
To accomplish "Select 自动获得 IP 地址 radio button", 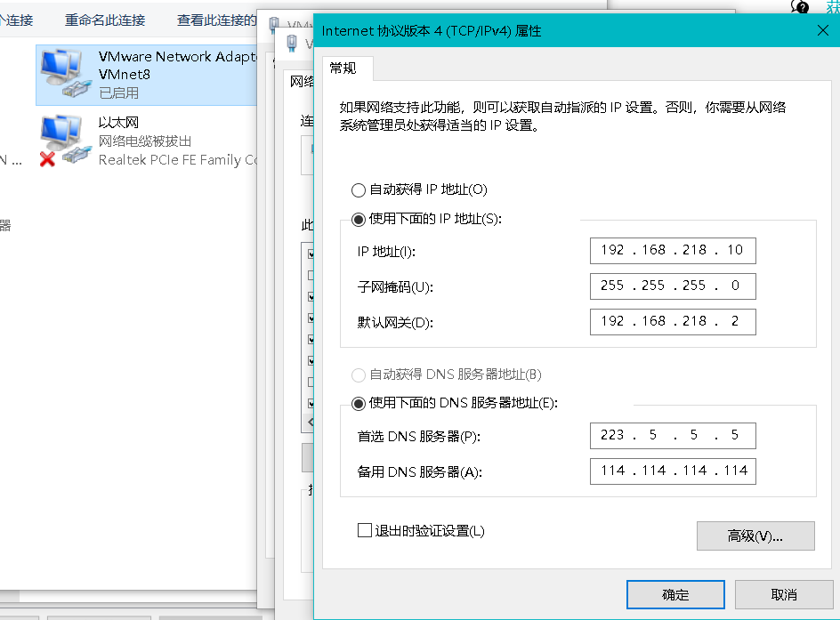I will pos(358,189).
